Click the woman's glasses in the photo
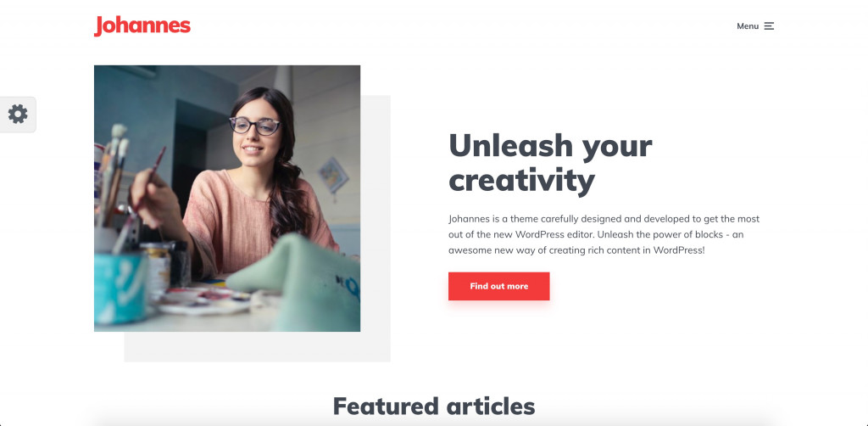868x426 pixels. tap(255, 126)
